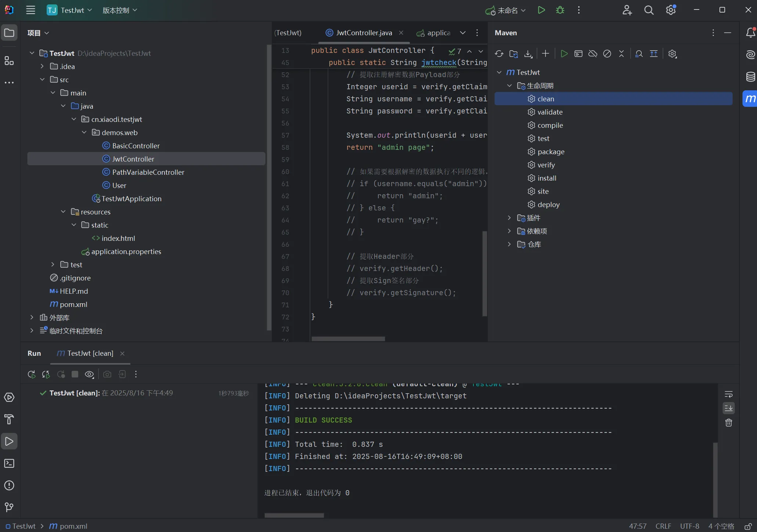Select the package lifecycle goal
Viewport: 757px width, 532px height.
click(551, 152)
